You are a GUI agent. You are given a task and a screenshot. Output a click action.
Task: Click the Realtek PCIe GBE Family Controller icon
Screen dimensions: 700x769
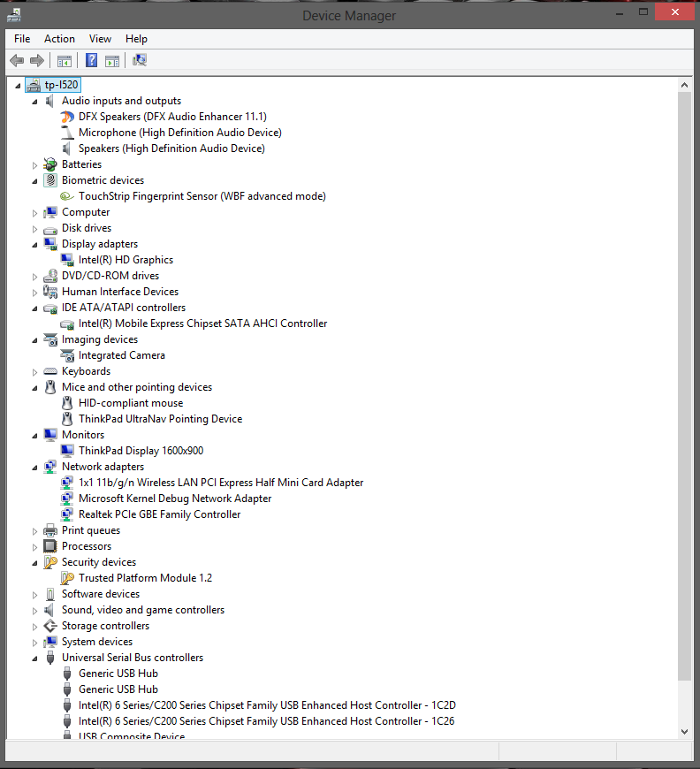67,514
